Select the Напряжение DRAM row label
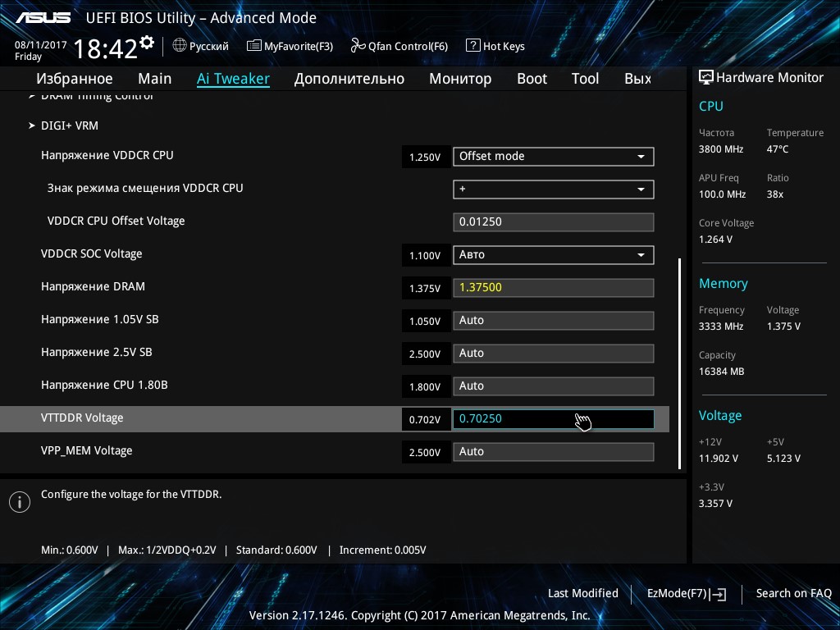Viewport: 840px width, 630px height. [x=94, y=286]
